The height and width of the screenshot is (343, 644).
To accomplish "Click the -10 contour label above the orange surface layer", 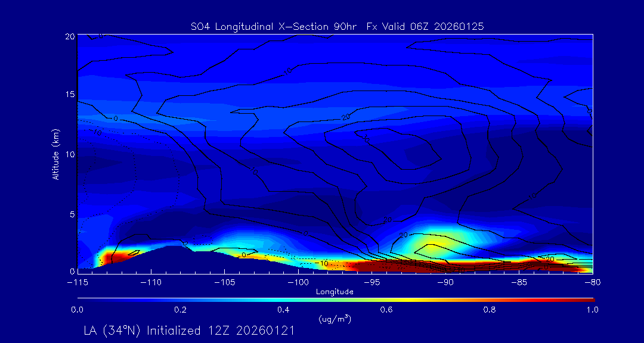I will pyautogui.click(x=324, y=263).
